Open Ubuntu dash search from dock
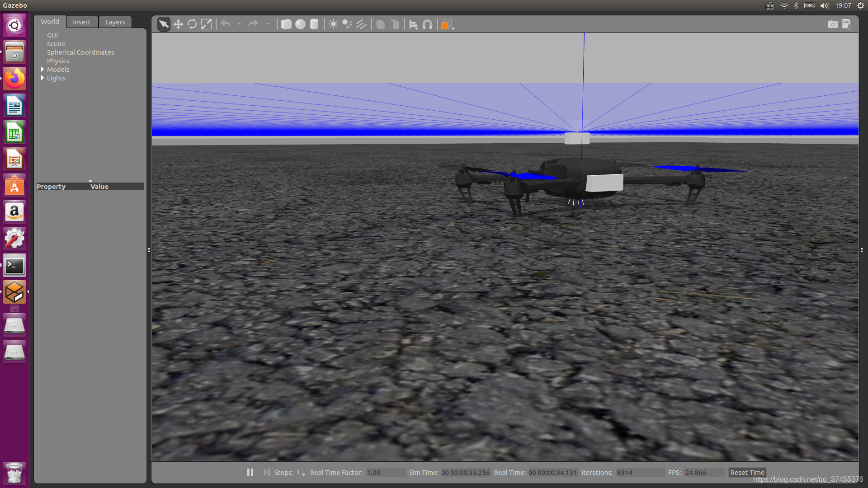 pos(14,25)
